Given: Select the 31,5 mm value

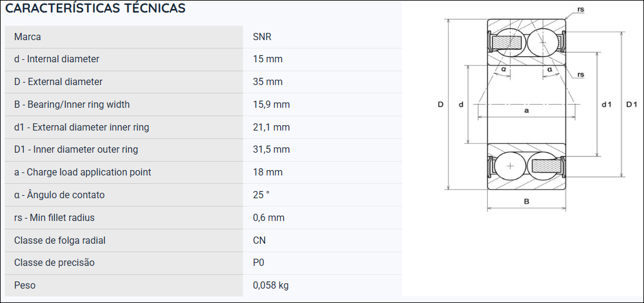Looking at the screenshot, I should 272,150.
